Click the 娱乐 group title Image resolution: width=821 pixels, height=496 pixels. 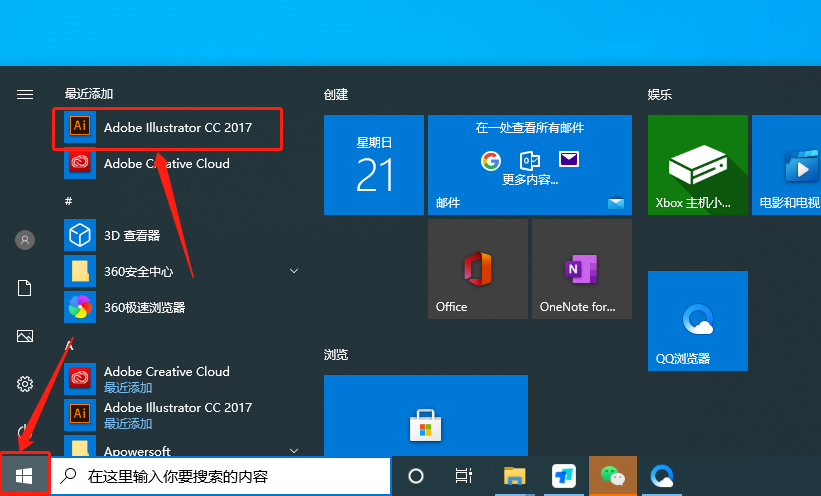coord(659,94)
